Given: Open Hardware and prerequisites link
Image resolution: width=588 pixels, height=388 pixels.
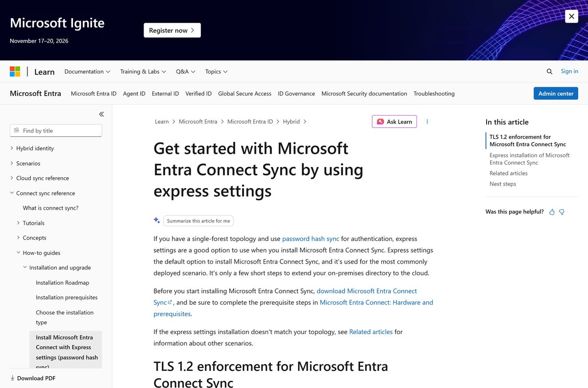Looking at the screenshot, I should [x=376, y=303].
